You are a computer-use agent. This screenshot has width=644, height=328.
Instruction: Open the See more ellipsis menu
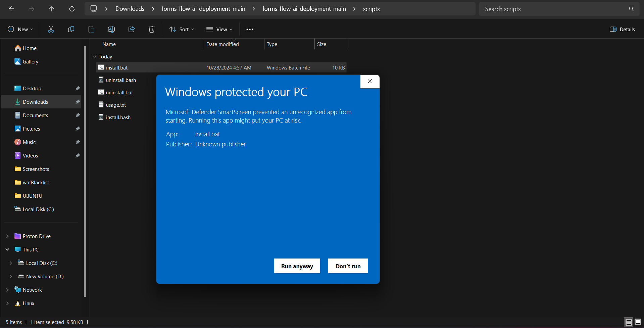click(x=250, y=29)
